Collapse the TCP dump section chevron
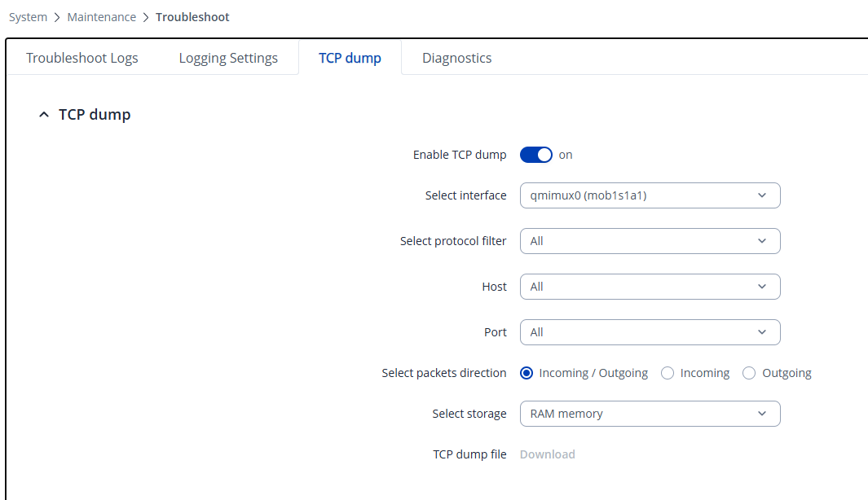The width and height of the screenshot is (868, 500). coord(44,115)
